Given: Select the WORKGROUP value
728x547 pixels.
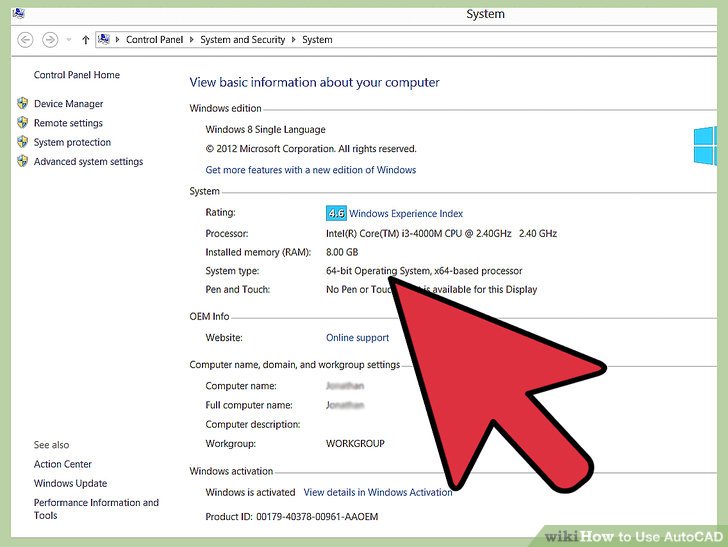Looking at the screenshot, I should 355,443.
